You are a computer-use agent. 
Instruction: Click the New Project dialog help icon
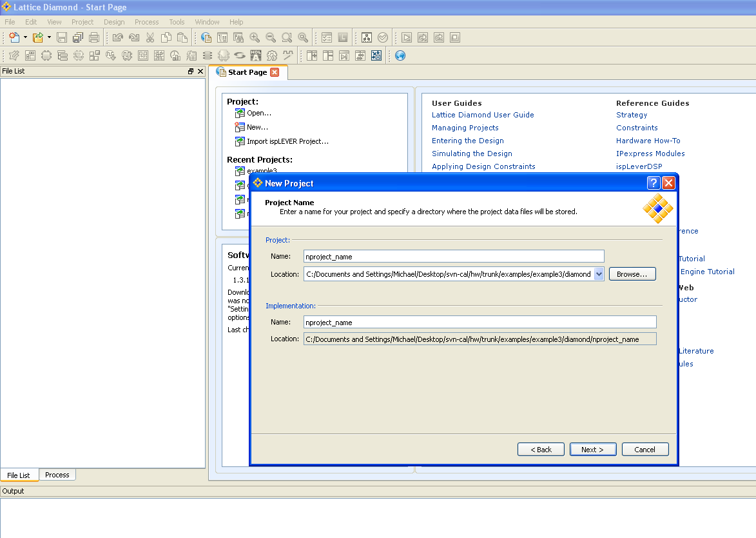pos(654,183)
